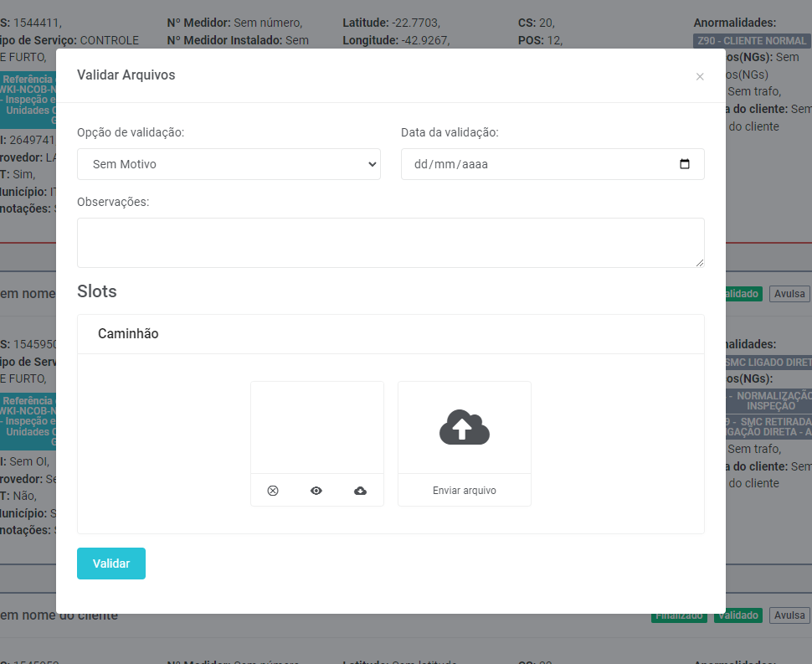Select the month segment of the date

[x=445, y=165]
